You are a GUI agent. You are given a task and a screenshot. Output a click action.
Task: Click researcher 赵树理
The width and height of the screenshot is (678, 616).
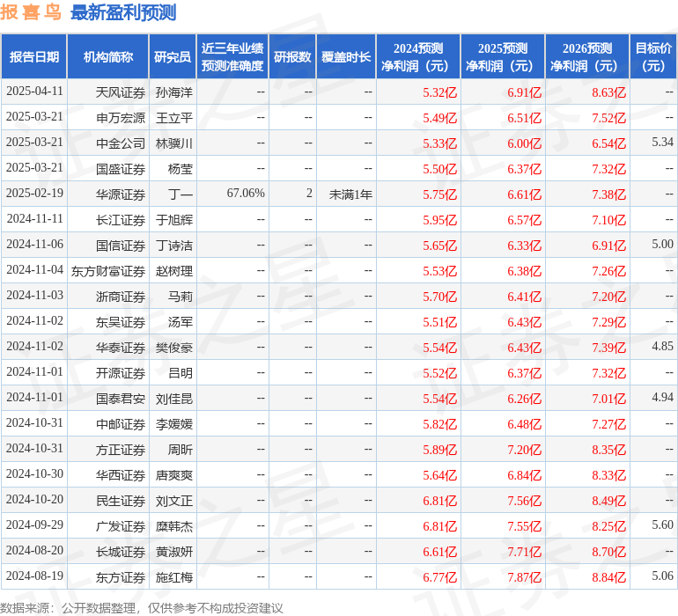pyautogui.click(x=173, y=271)
